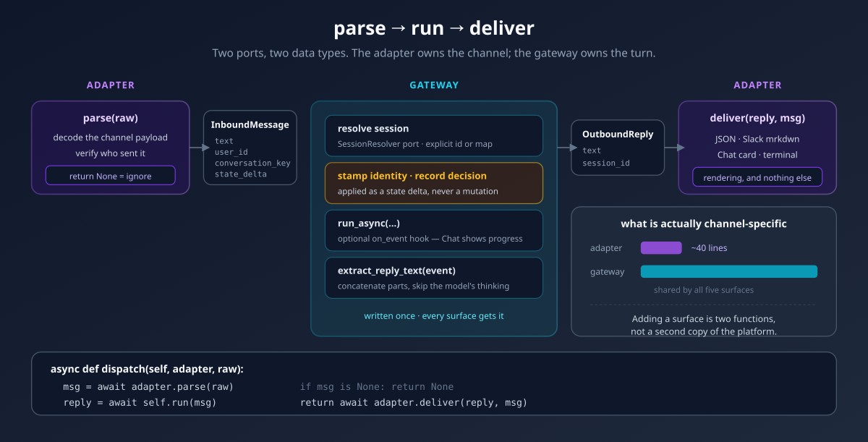Click the ADAPTER label above the parse(raw) card

coord(111,85)
